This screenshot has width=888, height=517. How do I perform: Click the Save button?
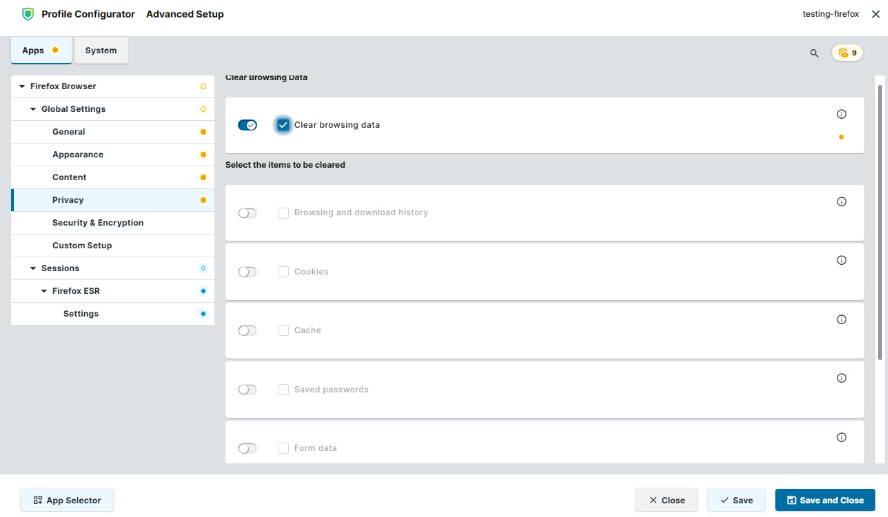[736, 500]
